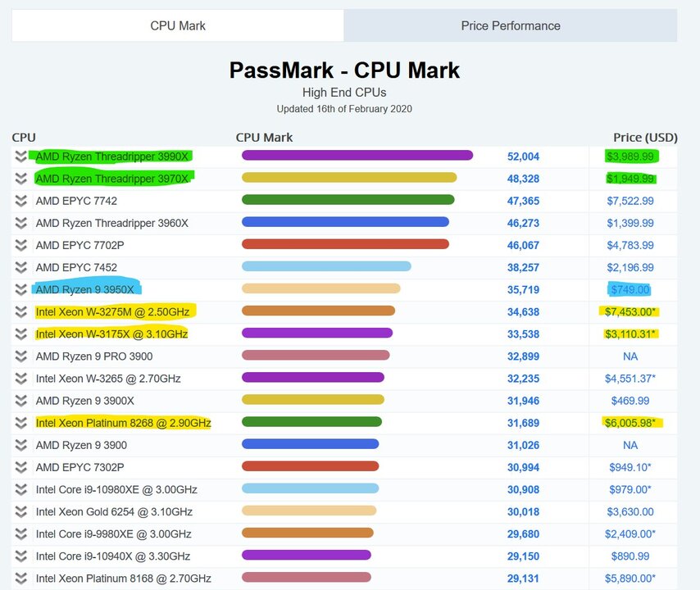Screen dimensions: 700x590
Task: Open the Intel Core i9-10980XE @ 3.00GHz link
Action: tap(116, 489)
